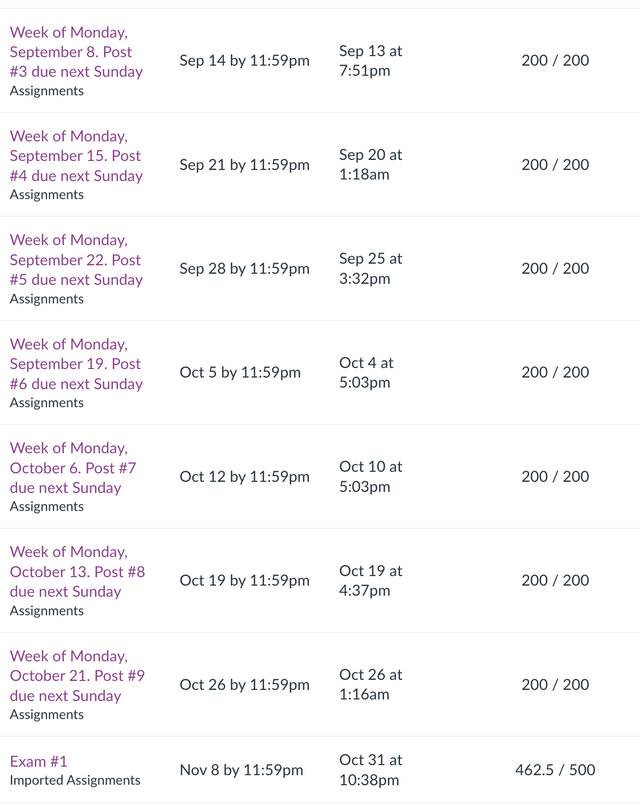Click the 462.5 / 500 exam score

point(555,770)
